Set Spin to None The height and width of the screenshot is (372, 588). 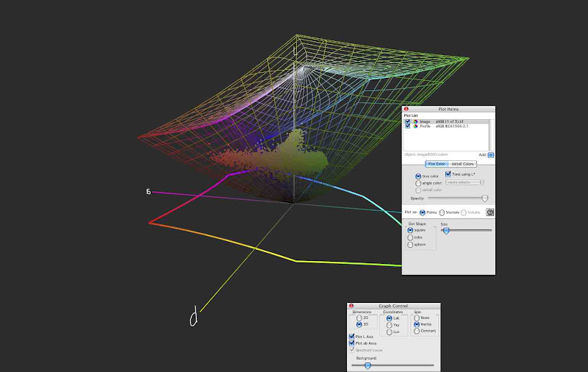(417, 318)
